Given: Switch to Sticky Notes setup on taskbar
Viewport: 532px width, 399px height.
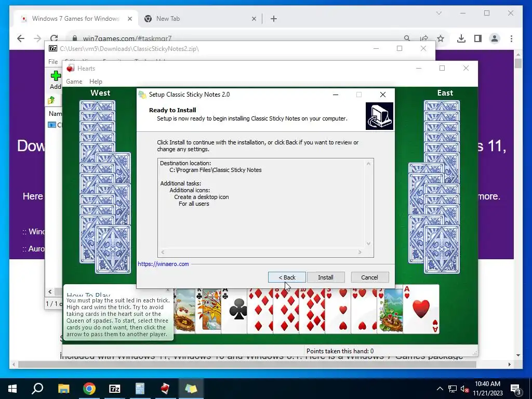Looking at the screenshot, I should click(191, 389).
